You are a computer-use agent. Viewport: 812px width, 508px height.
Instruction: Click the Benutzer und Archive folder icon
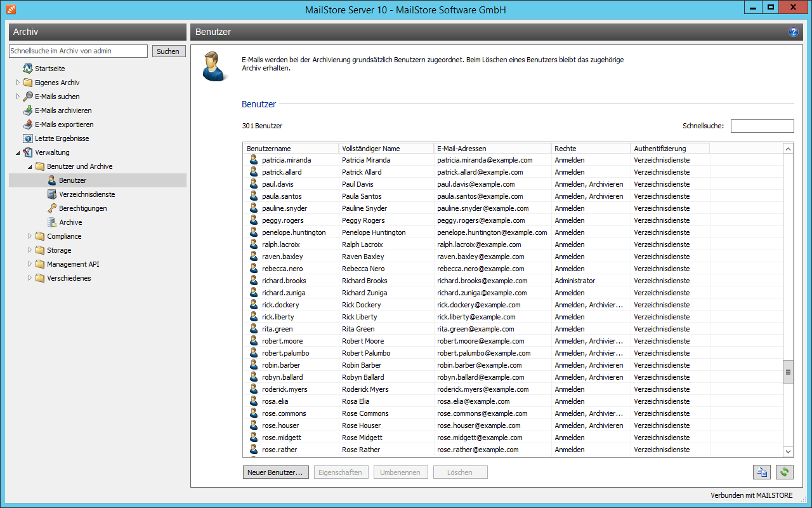pos(39,166)
